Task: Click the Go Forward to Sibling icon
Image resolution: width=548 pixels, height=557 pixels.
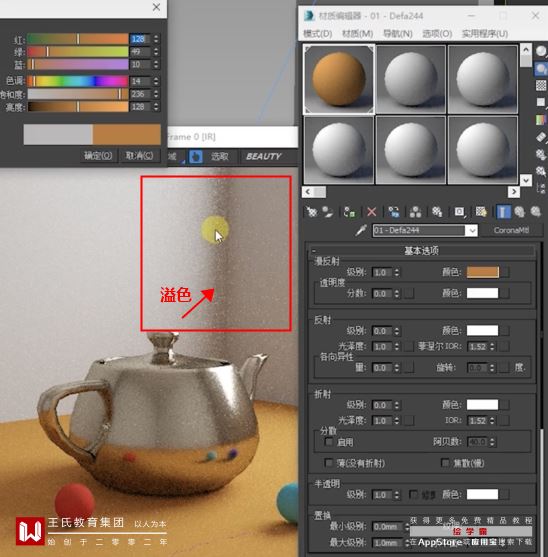Action: pyautogui.click(x=536, y=212)
